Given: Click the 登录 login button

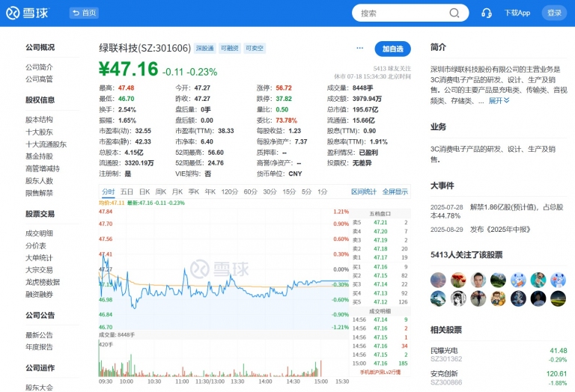Looking at the screenshot, I should pos(554,13).
